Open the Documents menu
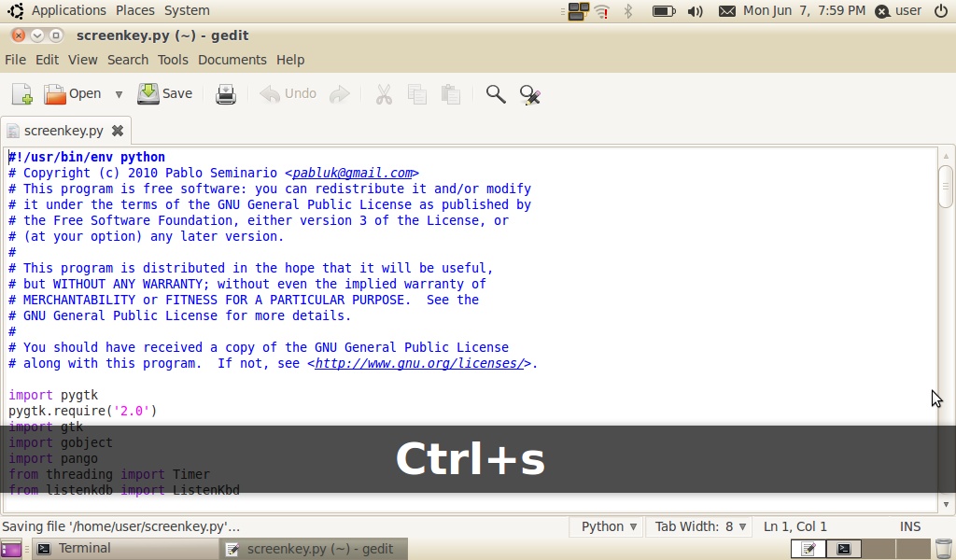 click(x=232, y=60)
